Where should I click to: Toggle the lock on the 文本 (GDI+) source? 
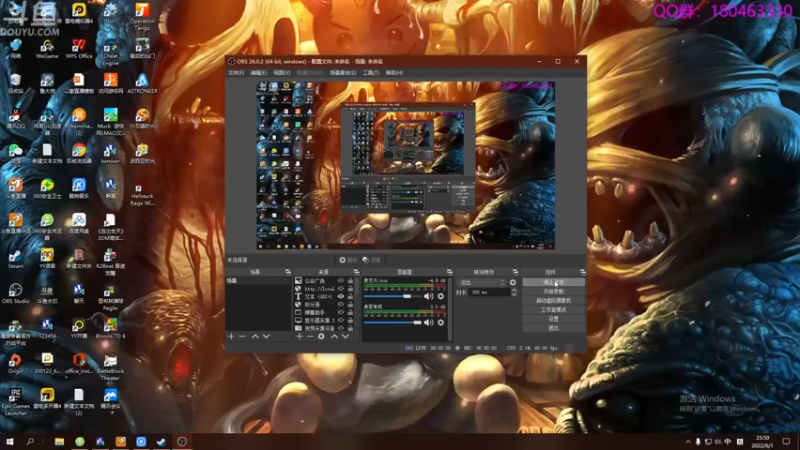point(350,296)
